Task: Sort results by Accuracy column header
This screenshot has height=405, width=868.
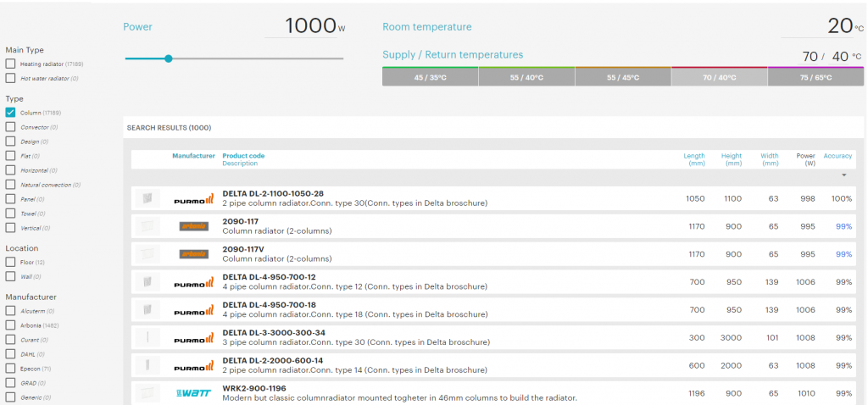Action: [837, 156]
